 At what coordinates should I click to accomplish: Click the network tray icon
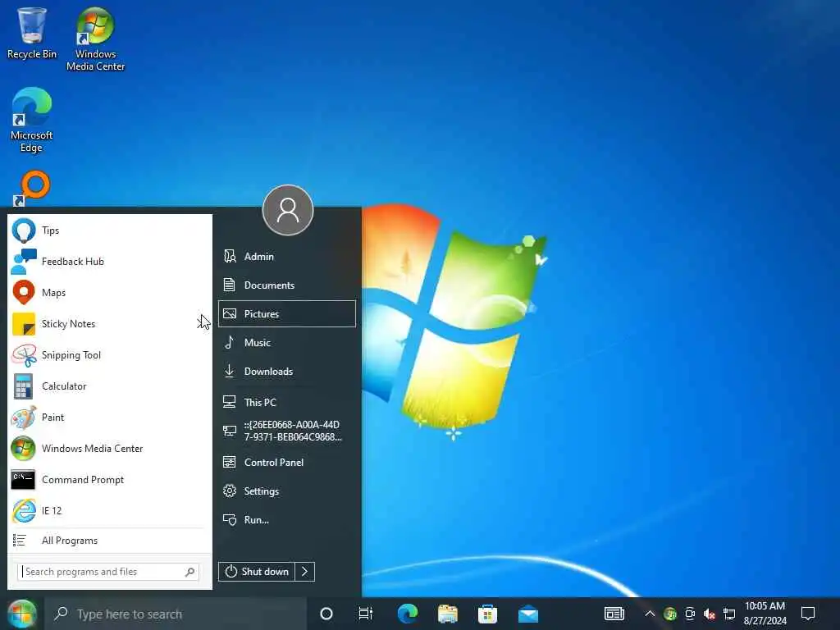click(x=729, y=614)
